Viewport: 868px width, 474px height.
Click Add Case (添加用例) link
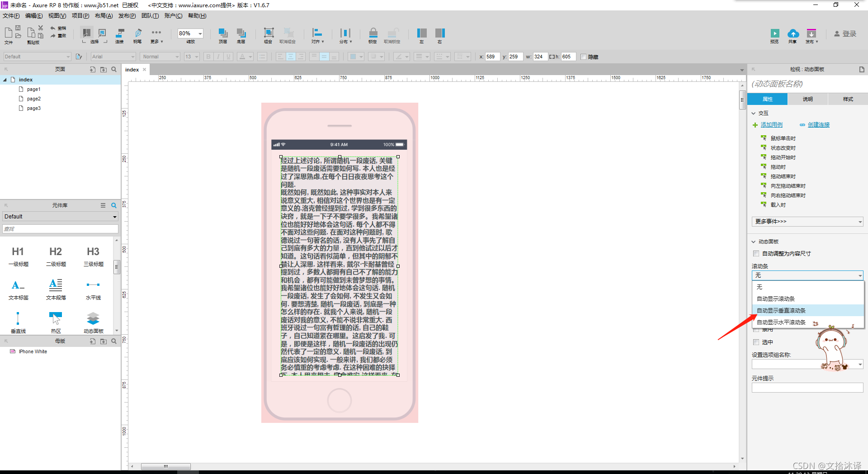(771, 125)
